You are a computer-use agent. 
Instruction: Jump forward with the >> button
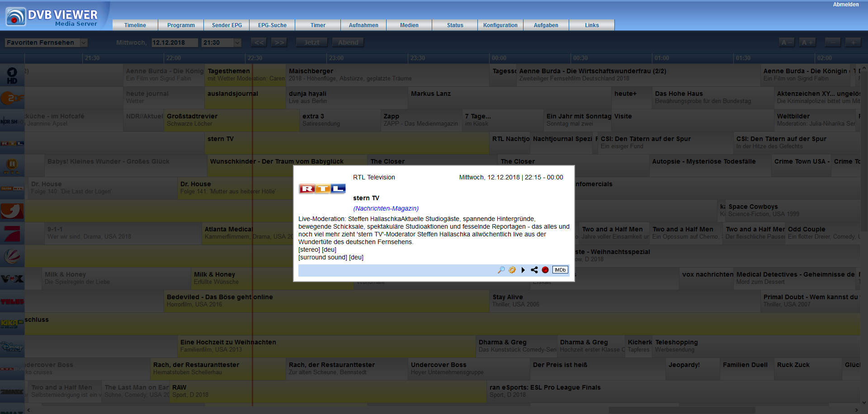(279, 42)
